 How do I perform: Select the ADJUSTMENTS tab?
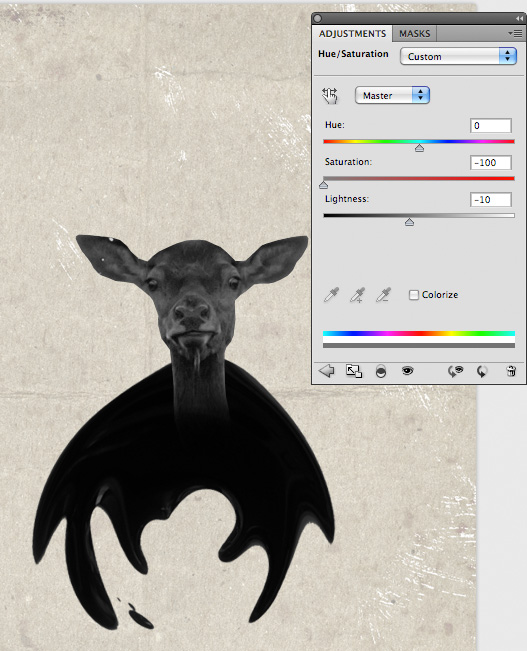(352, 34)
